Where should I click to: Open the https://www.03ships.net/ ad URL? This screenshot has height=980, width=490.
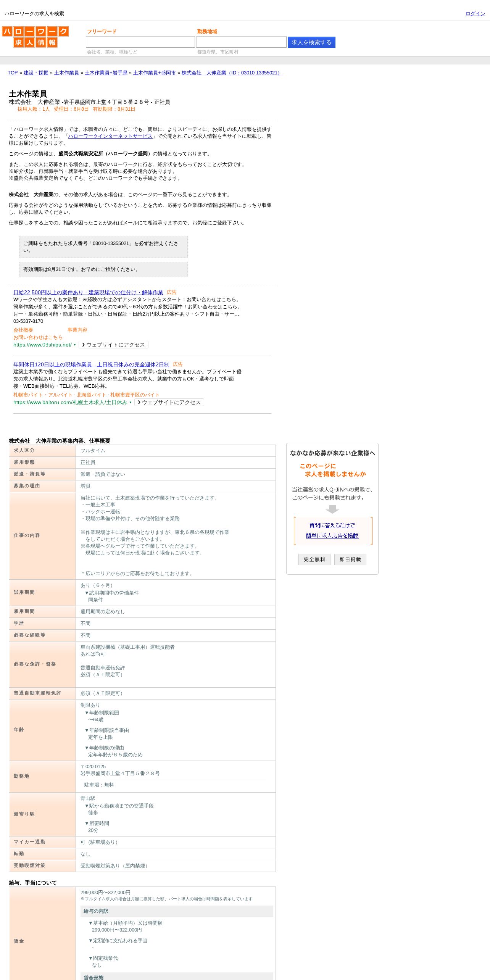click(42, 345)
